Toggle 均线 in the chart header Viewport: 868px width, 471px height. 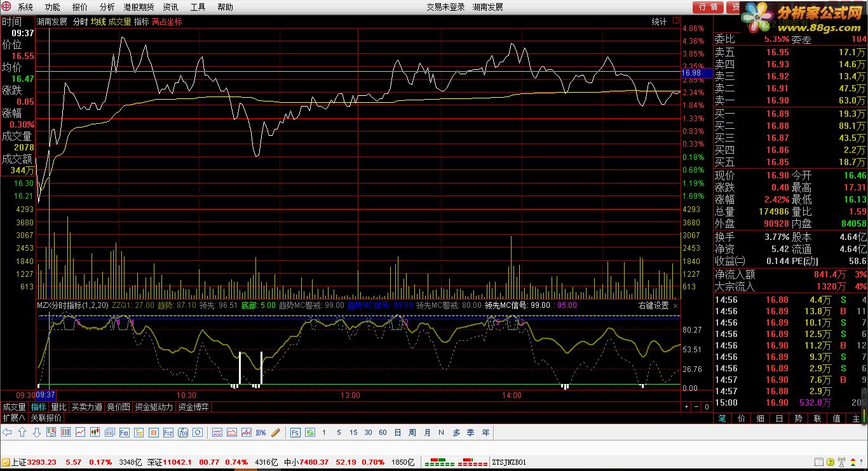[x=98, y=22]
